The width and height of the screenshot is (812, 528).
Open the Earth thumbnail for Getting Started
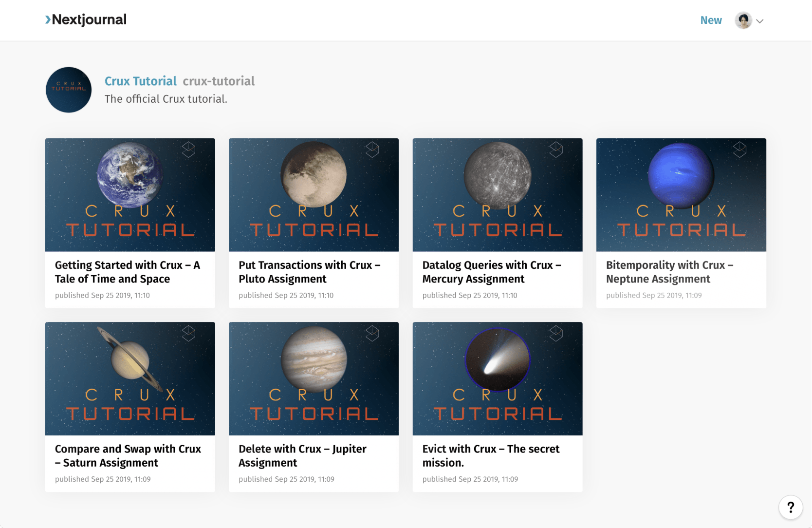click(x=130, y=195)
